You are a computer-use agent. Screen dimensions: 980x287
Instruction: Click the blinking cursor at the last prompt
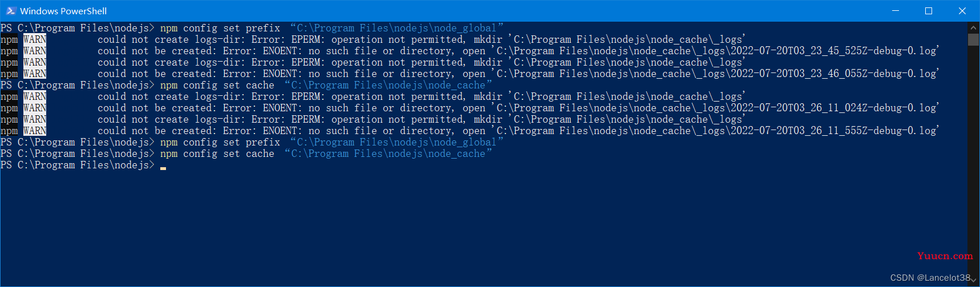pyautogui.click(x=163, y=168)
